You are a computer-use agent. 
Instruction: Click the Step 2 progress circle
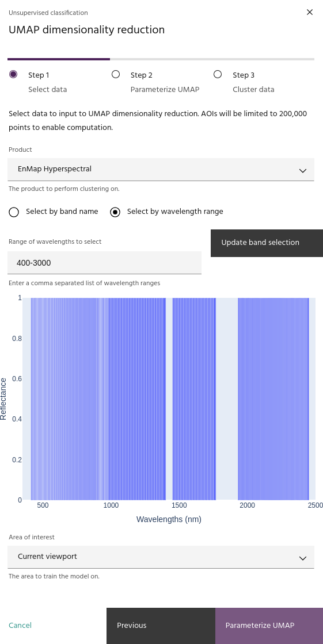(x=116, y=74)
